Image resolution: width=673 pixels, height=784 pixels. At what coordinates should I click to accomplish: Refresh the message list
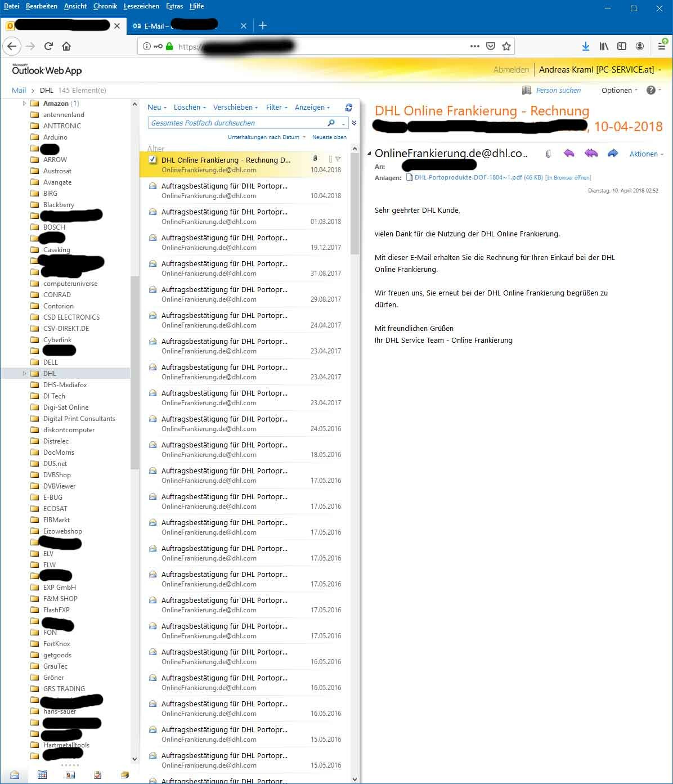tap(349, 107)
